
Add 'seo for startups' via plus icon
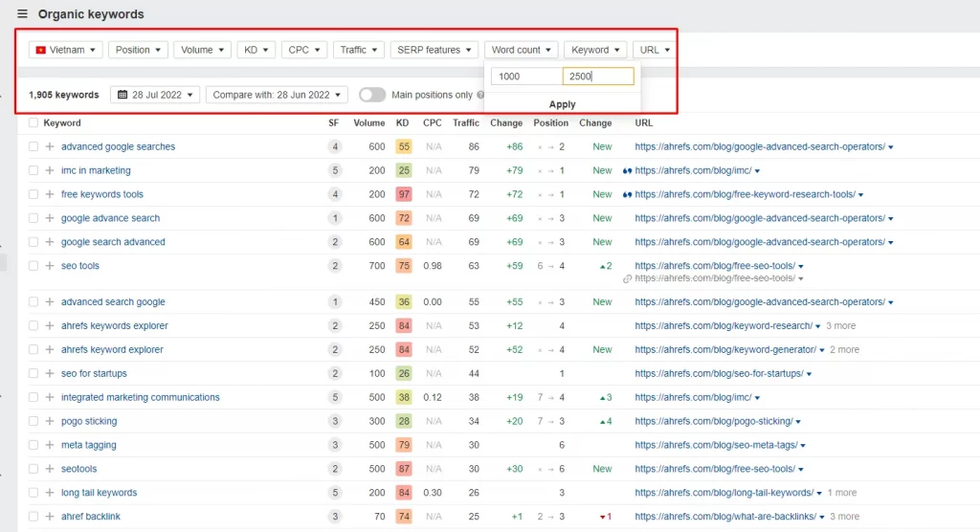point(50,372)
